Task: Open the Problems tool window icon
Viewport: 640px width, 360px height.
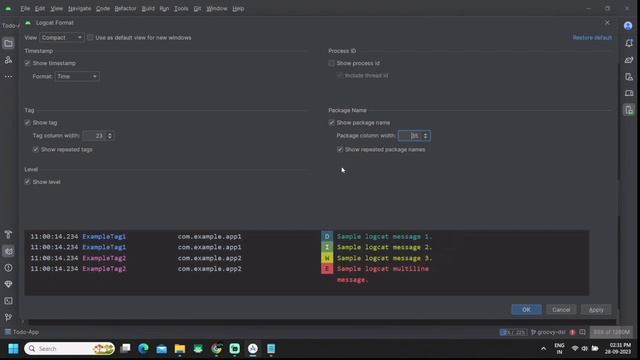Action: (x=8, y=268)
